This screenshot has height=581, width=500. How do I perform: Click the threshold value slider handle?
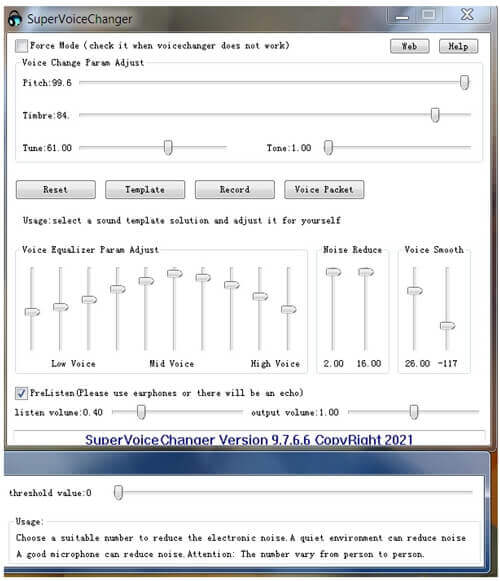[118, 492]
